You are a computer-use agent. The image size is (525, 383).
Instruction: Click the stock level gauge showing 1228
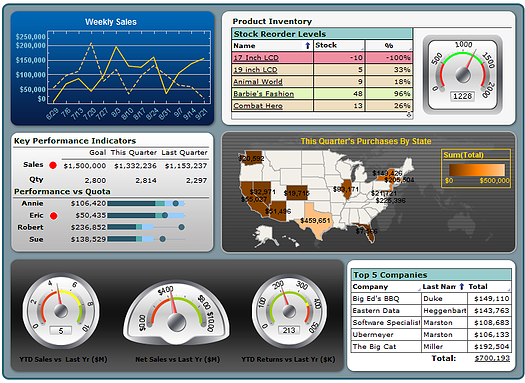click(462, 75)
